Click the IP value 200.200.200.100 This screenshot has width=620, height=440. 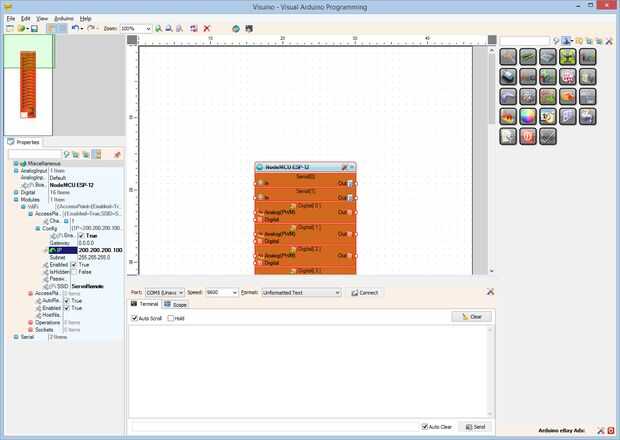tap(100, 250)
